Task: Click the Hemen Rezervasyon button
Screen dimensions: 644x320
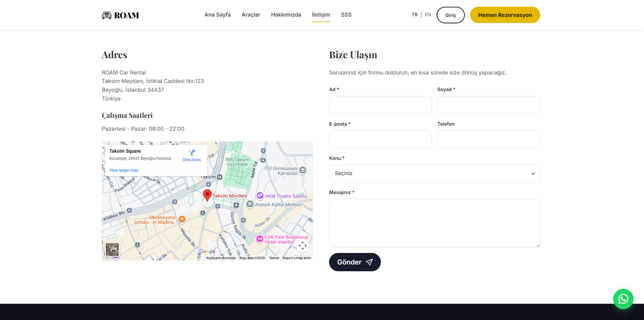Action: [x=505, y=15]
